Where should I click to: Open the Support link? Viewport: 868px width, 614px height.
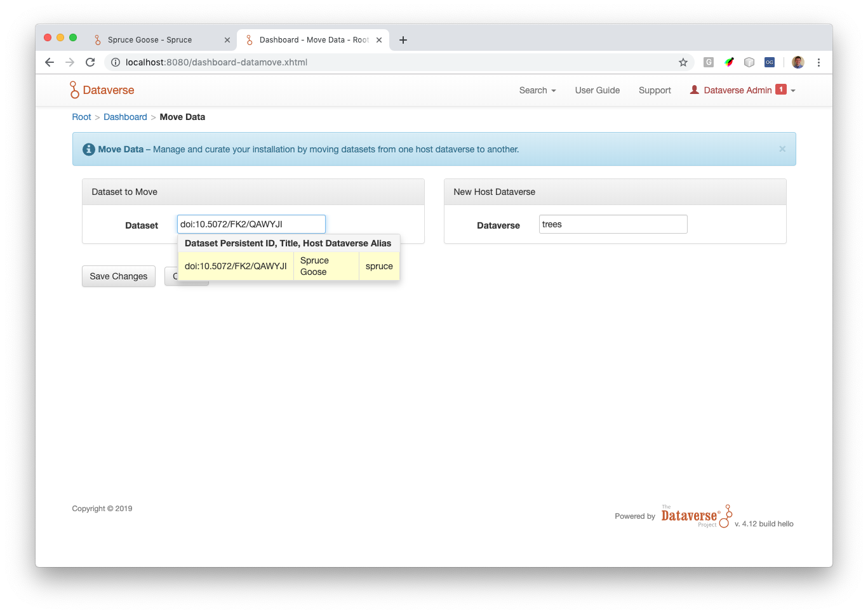(655, 90)
